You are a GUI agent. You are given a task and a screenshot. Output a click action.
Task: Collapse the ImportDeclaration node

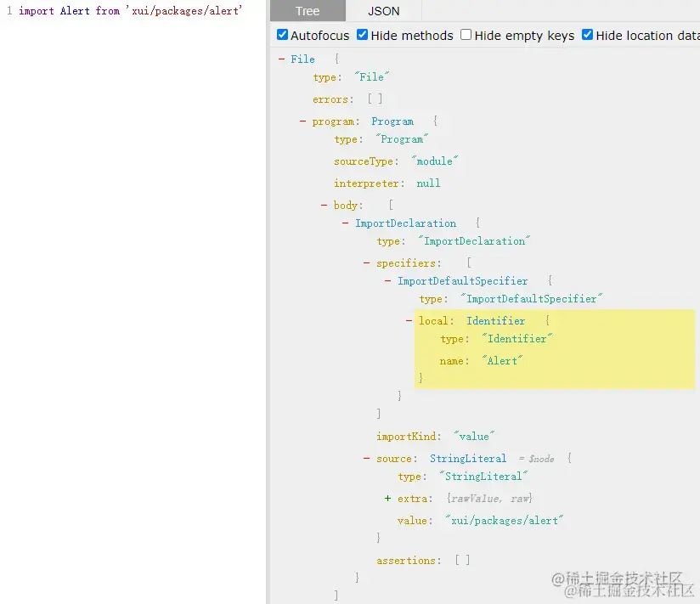point(346,223)
